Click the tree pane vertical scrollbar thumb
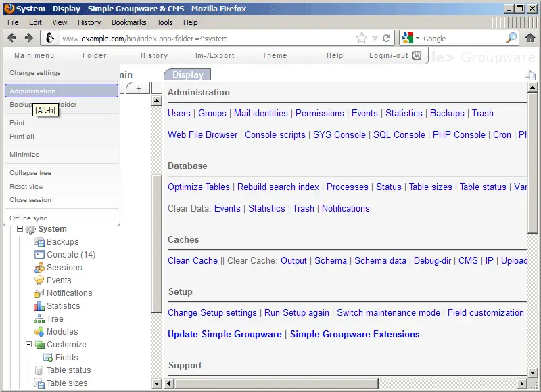This screenshot has height=392, width=541. click(157, 243)
